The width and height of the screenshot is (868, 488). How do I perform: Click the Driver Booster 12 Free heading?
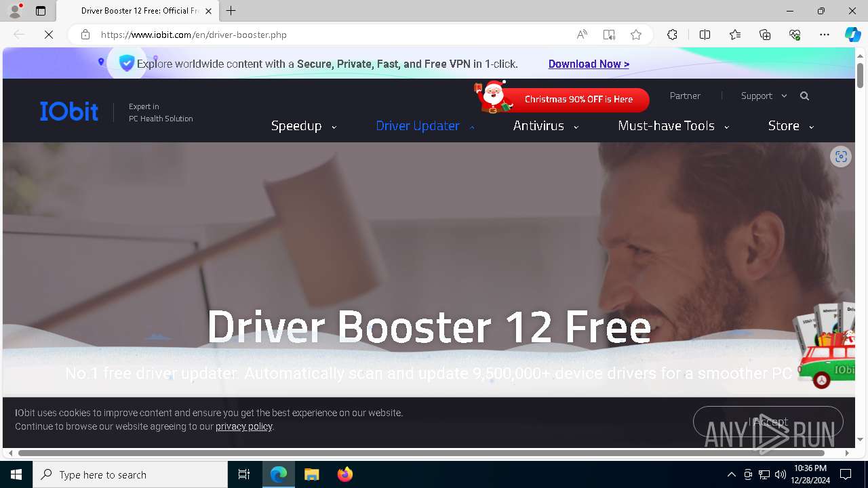click(x=429, y=327)
